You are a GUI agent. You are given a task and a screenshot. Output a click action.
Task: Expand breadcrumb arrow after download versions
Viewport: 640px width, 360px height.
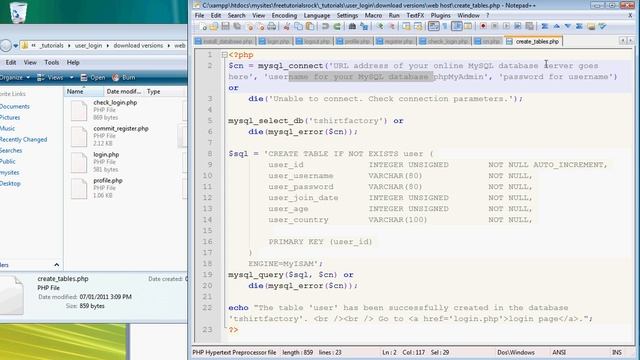click(169, 46)
